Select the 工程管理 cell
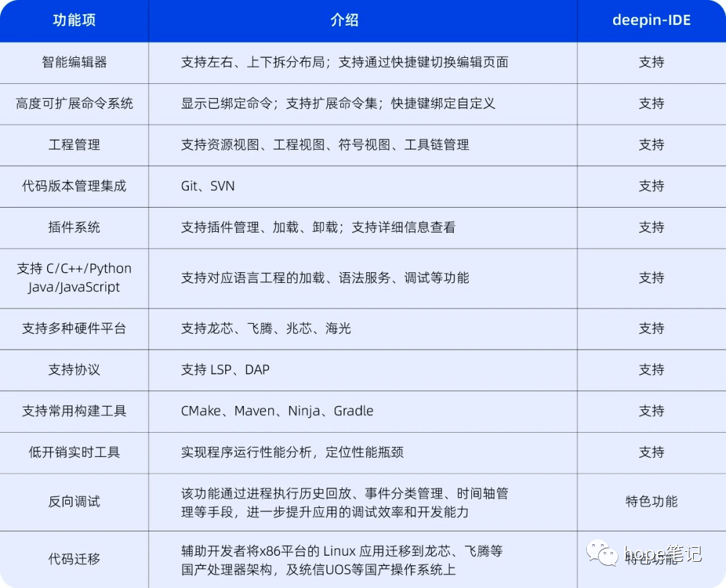The image size is (726, 588). [74, 145]
